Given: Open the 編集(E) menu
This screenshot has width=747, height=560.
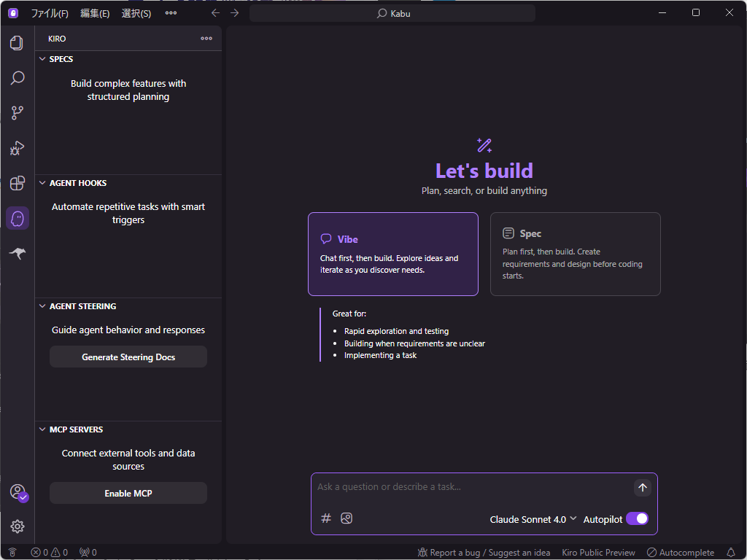Looking at the screenshot, I should 95,13.
